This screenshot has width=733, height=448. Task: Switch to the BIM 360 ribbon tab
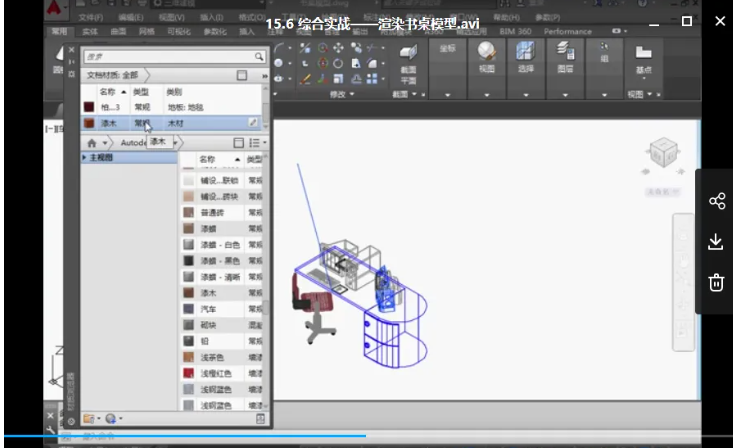[515, 31]
